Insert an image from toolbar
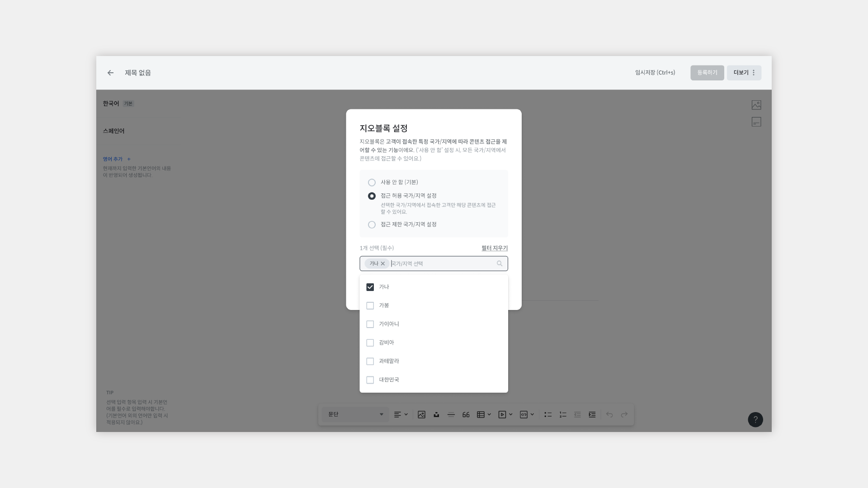This screenshot has height=488, width=868. click(421, 414)
